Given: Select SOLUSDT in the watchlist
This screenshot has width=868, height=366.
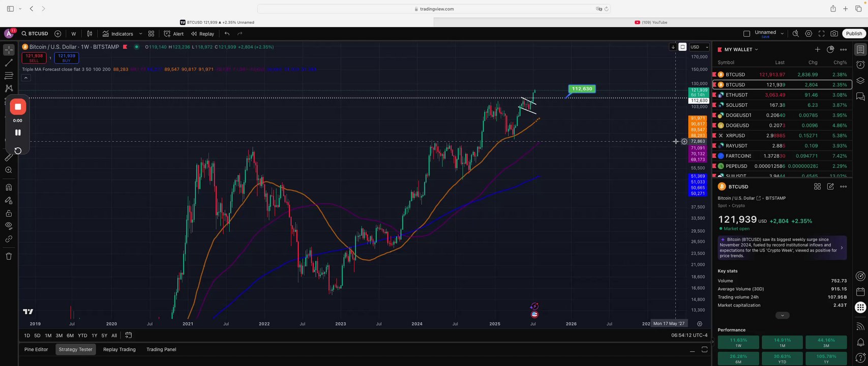Looking at the screenshot, I should tap(782, 105).
